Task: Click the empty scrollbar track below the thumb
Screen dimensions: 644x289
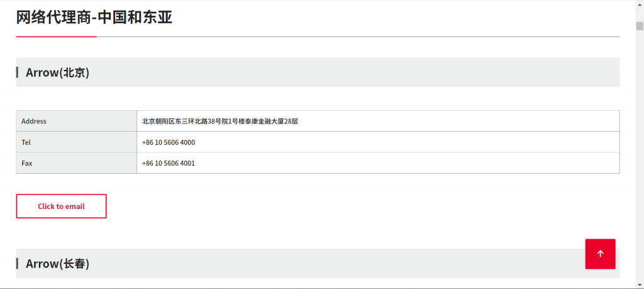Action: click(640, 157)
